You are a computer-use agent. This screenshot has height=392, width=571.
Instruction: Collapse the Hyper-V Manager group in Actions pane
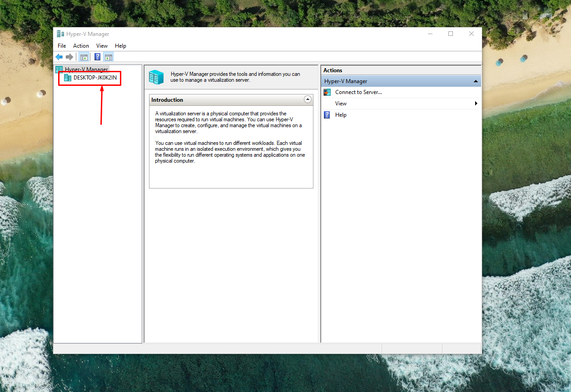pyautogui.click(x=475, y=81)
